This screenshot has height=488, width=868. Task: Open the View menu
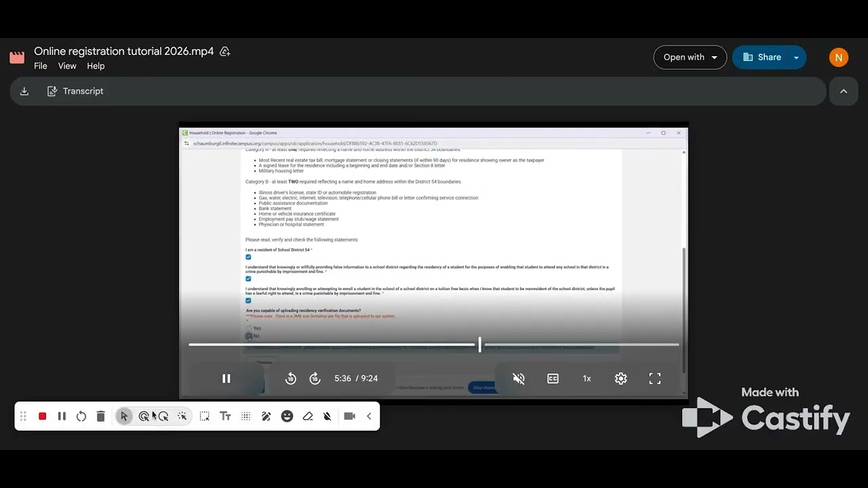coord(67,66)
